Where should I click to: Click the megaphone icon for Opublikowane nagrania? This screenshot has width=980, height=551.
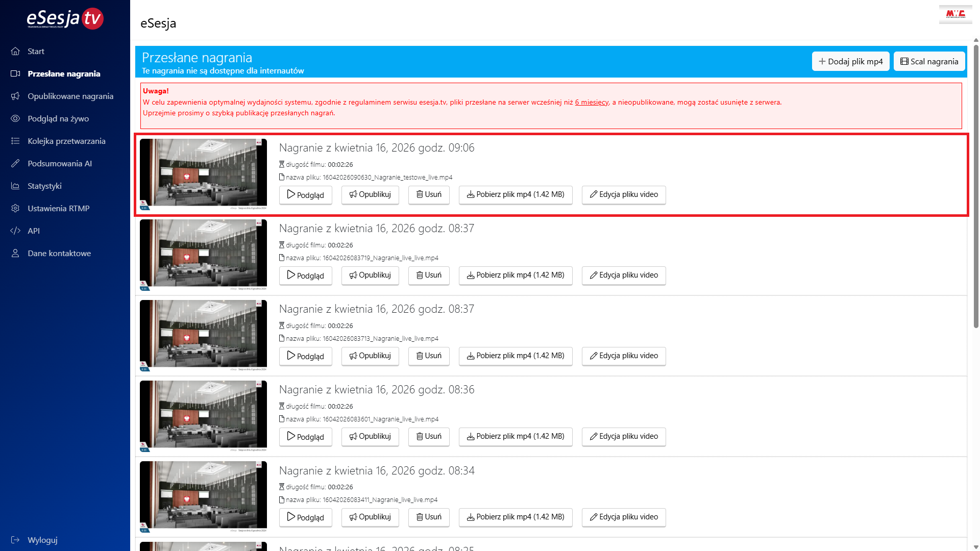click(x=15, y=96)
